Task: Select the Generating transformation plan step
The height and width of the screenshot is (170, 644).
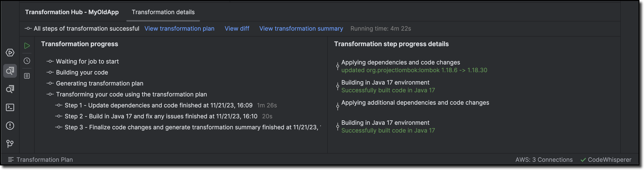Action: click(100, 83)
